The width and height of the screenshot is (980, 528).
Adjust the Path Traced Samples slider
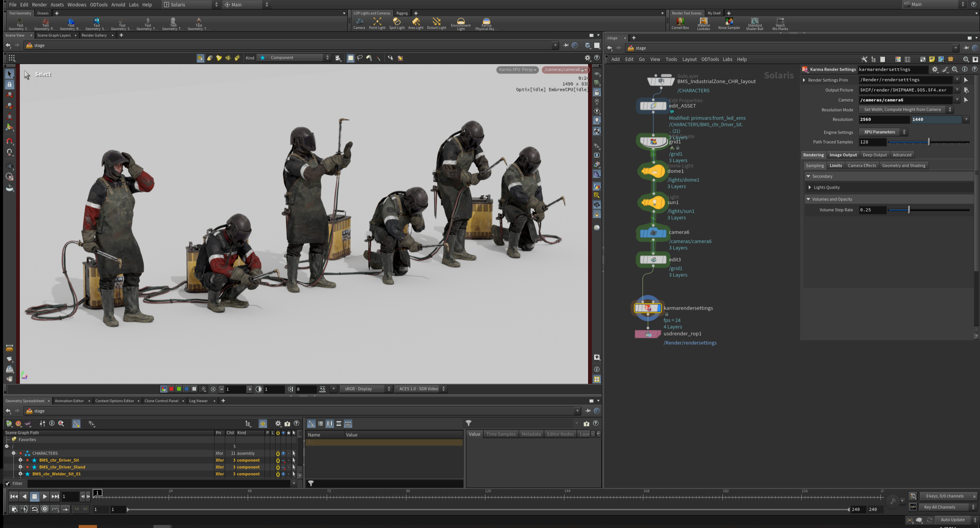click(928, 142)
